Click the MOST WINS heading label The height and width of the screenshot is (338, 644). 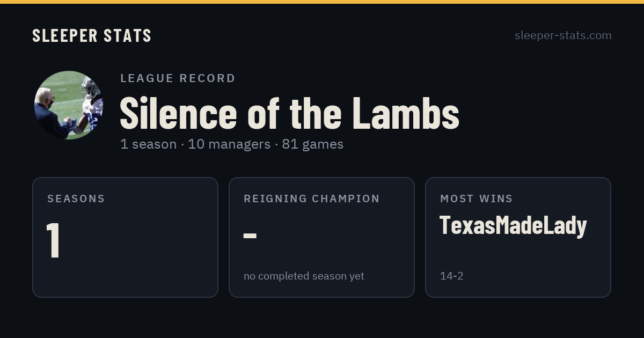coord(477,199)
